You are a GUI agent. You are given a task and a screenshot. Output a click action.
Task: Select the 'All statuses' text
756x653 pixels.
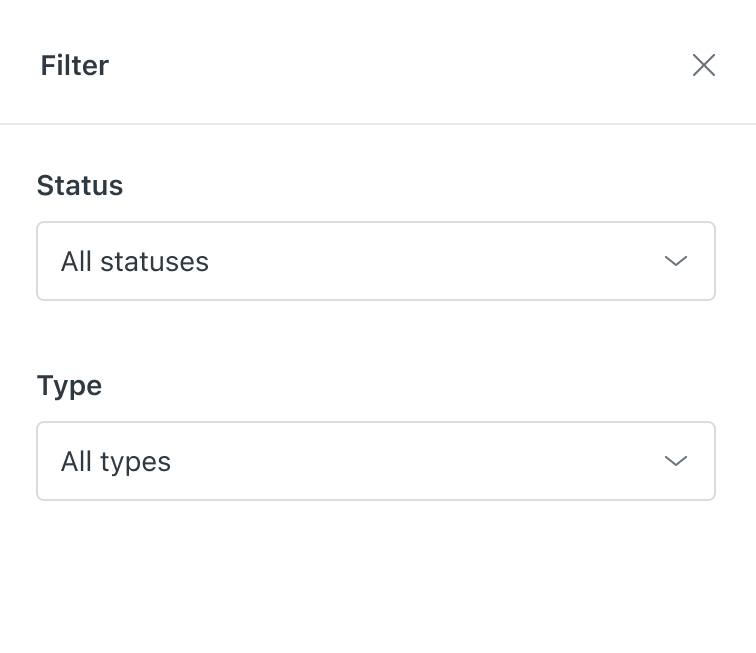coord(135,262)
